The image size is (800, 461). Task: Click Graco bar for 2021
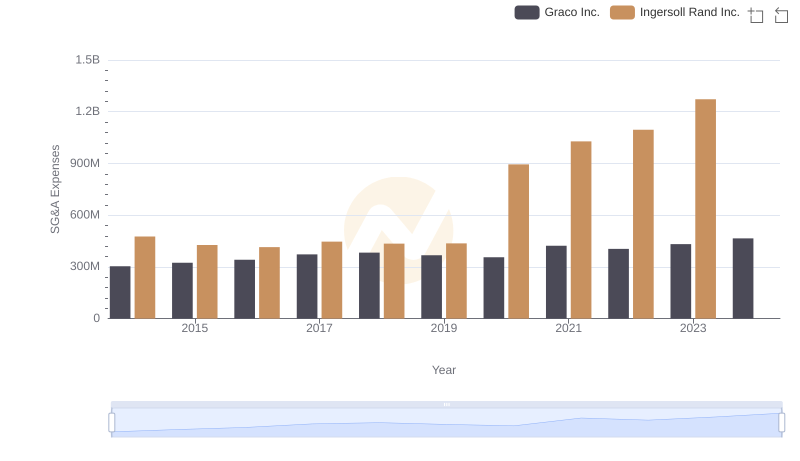coord(556,282)
